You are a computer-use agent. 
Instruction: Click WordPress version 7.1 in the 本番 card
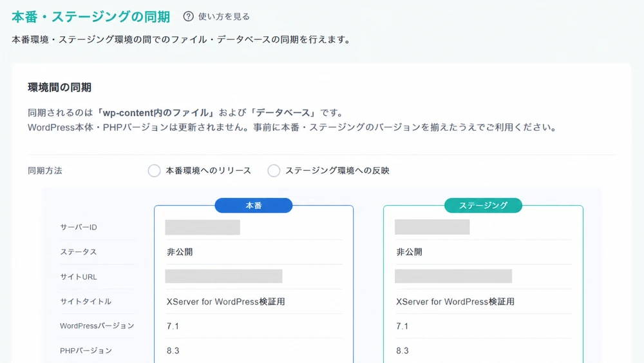pyautogui.click(x=173, y=326)
